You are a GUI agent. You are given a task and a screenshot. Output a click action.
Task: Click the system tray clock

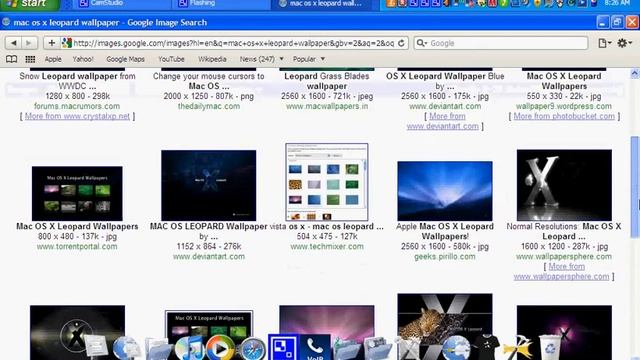coord(617,3)
